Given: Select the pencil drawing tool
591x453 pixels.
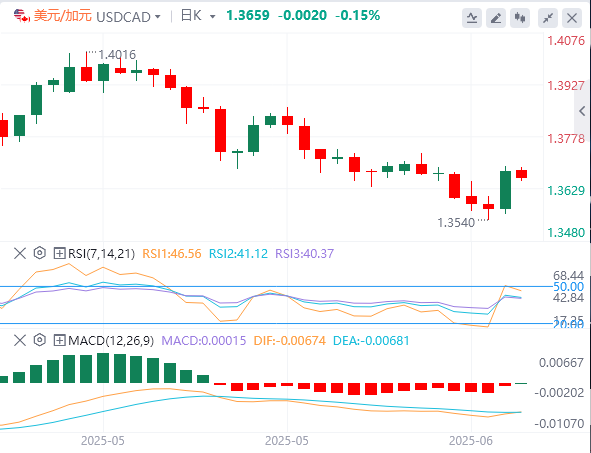Looking at the screenshot, I should 496,18.
